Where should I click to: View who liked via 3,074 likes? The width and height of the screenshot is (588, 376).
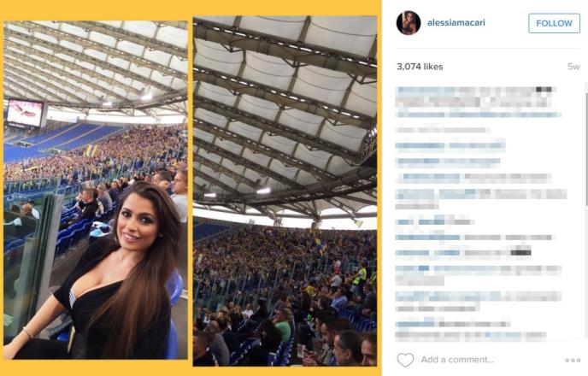click(x=420, y=67)
